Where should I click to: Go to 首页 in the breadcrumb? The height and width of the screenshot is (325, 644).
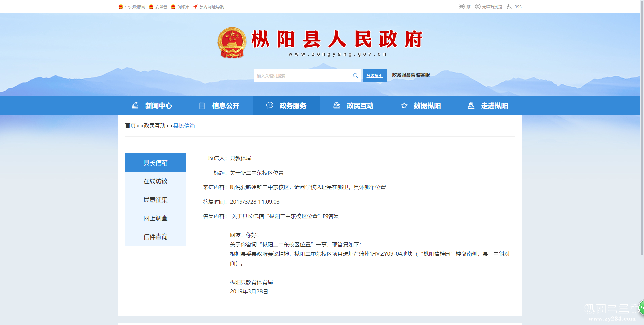(x=130, y=125)
